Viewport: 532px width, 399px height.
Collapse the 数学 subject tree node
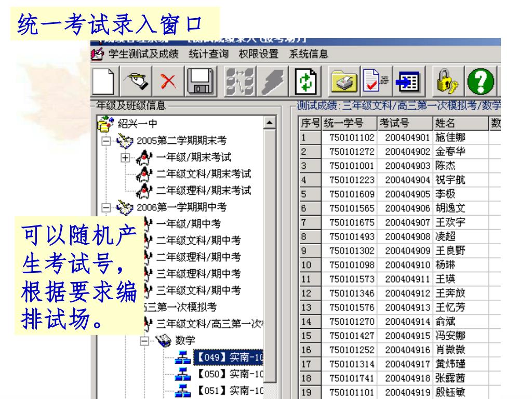(x=144, y=341)
